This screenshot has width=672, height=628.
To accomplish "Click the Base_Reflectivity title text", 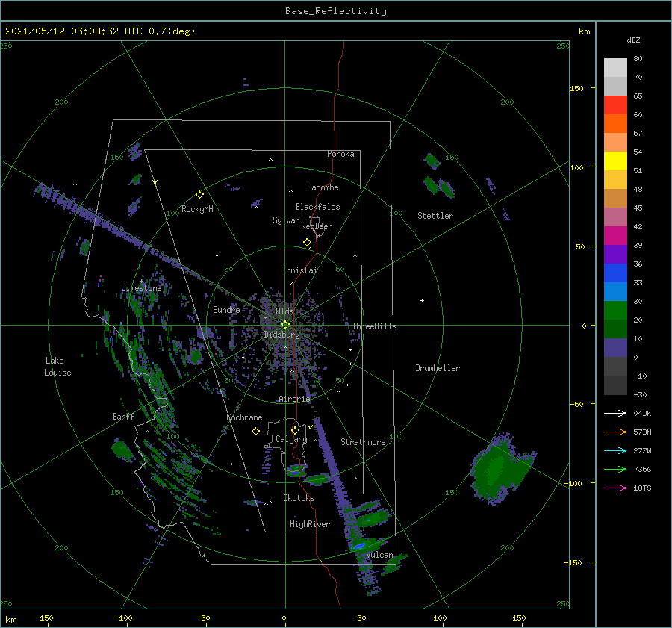I will (336, 11).
